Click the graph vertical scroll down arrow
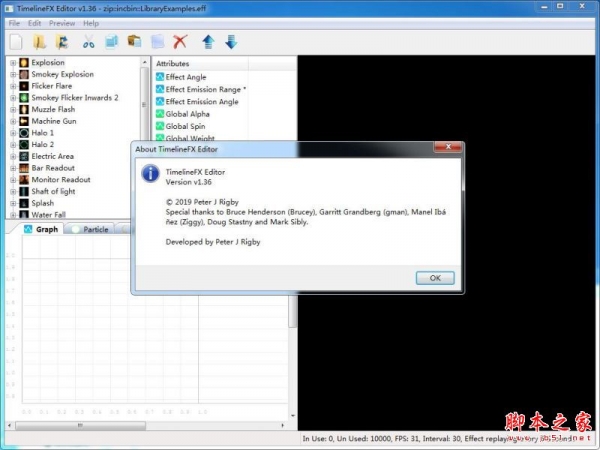The height and width of the screenshot is (450, 600). point(293,416)
